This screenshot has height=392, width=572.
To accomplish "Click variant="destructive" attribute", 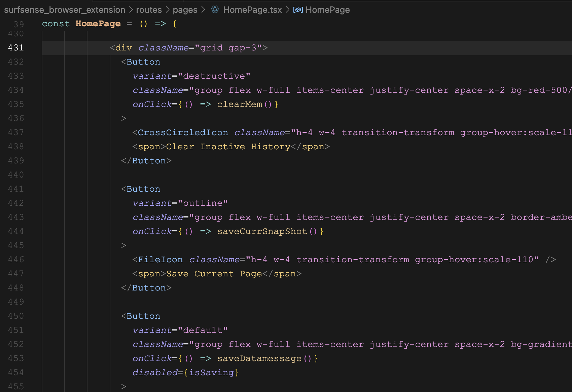I will [191, 76].
